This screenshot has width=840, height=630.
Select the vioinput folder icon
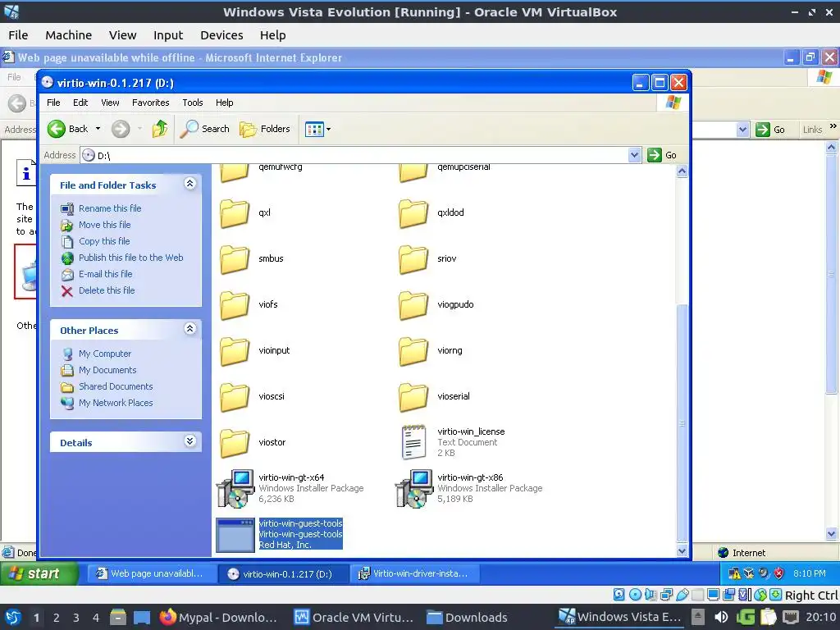235,351
